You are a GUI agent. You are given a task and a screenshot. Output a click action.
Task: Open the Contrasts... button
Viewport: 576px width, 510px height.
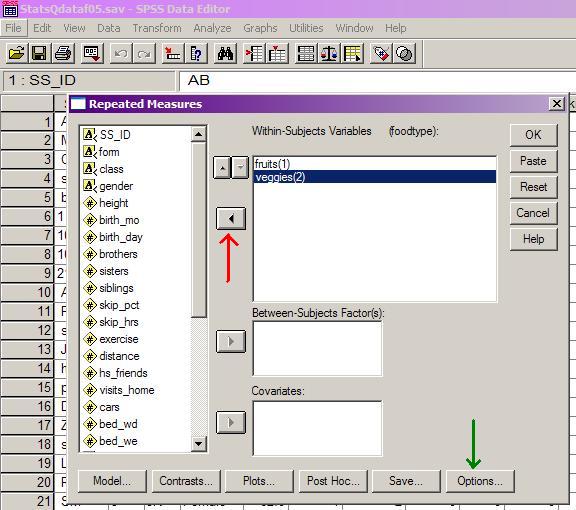click(186, 481)
